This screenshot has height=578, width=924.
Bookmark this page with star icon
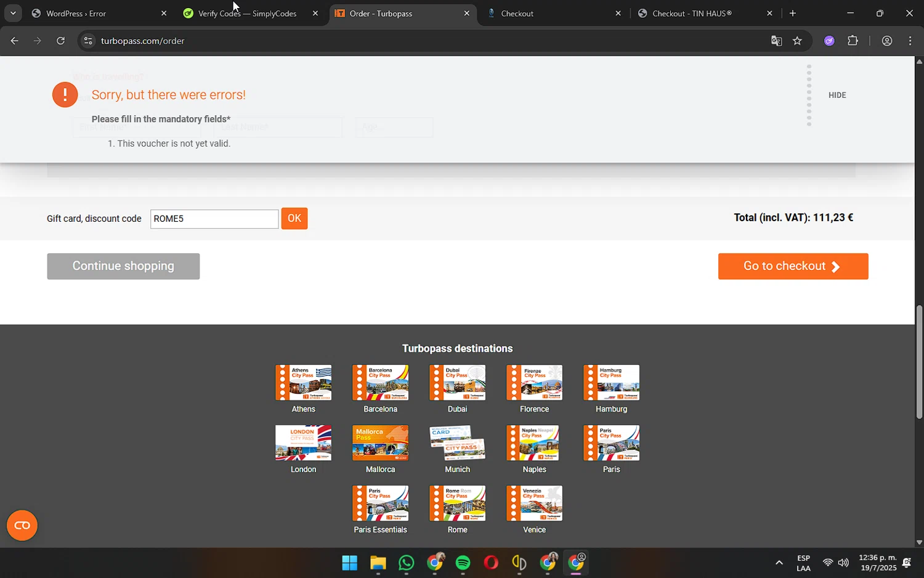[798, 41]
